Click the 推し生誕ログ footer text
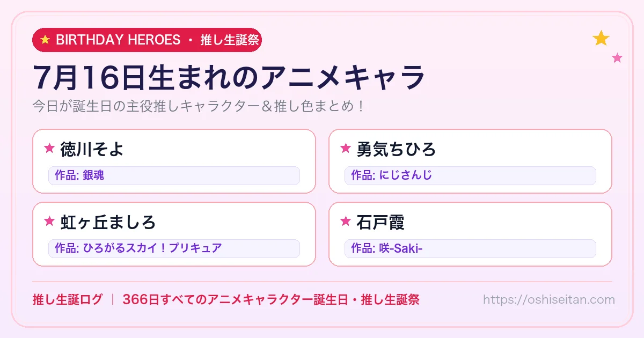 click(67, 299)
